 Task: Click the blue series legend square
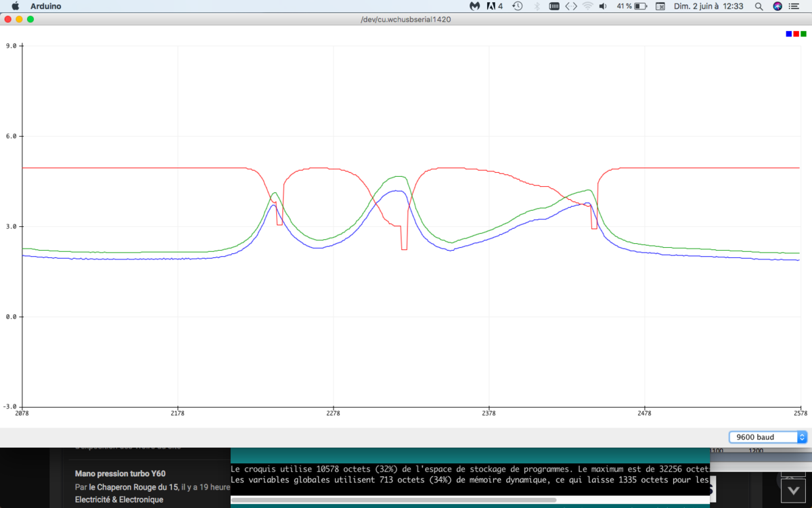789,34
